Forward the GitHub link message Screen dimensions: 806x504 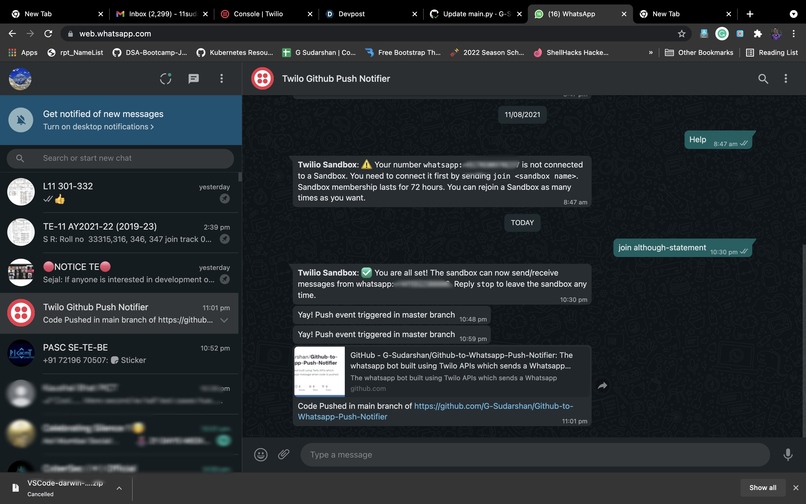click(x=602, y=386)
